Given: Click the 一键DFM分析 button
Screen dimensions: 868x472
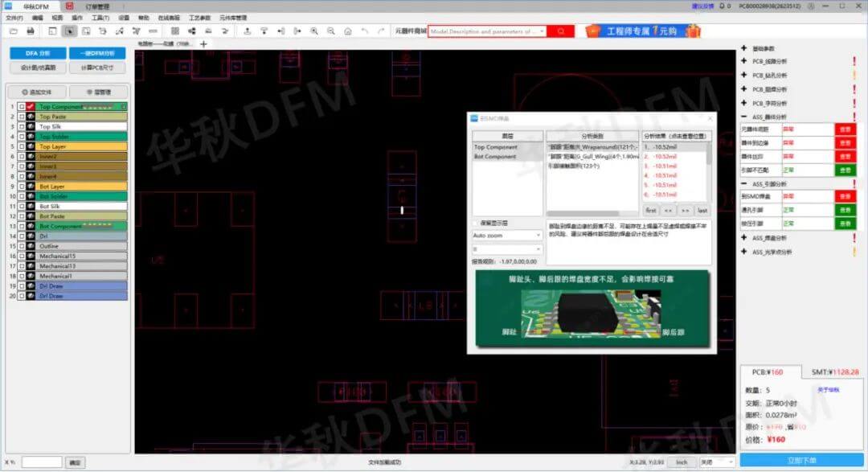Looking at the screenshot, I should [97, 53].
